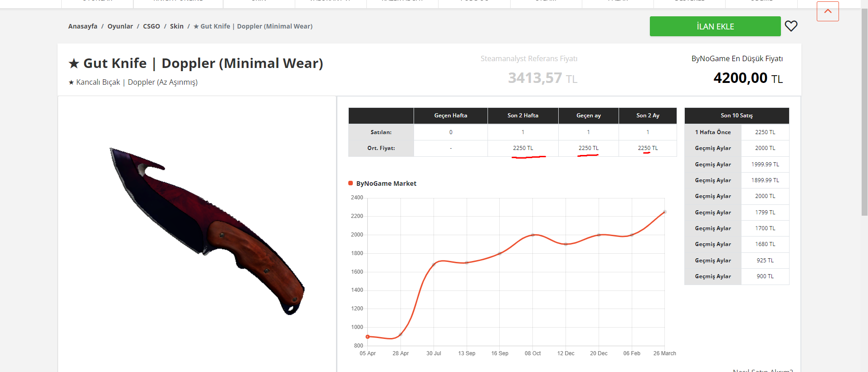Click the 1999.99 TL sale price
This screenshot has height=372, width=868.
765,164
